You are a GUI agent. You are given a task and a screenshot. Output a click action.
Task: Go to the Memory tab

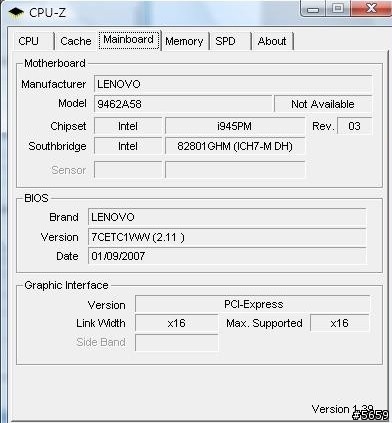[x=184, y=41]
